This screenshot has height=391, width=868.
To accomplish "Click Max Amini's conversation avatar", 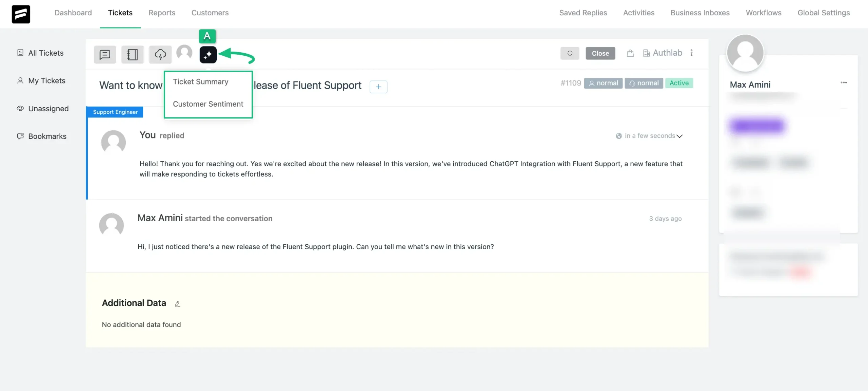I will coord(111,225).
